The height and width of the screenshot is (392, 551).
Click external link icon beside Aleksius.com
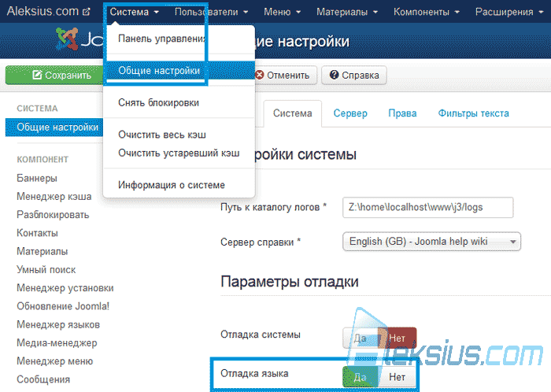[x=86, y=12]
